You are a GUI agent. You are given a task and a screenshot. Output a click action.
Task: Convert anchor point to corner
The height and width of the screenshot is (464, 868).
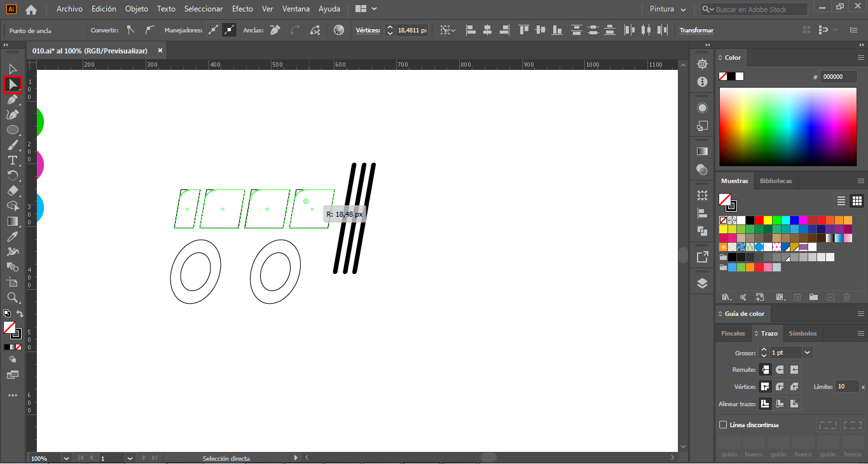(130, 30)
